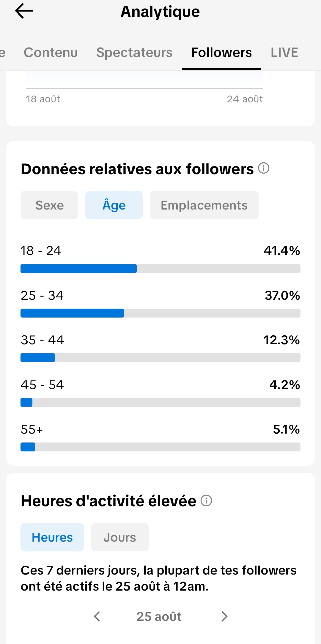Select the Emplacements filter chip
This screenshot has width=321, height=644.
tap(204, 205)
